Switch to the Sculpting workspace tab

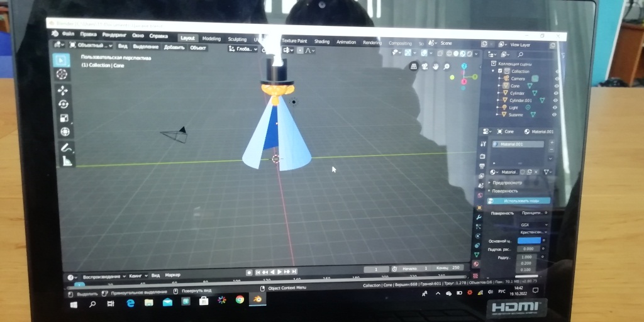(237, 40)
